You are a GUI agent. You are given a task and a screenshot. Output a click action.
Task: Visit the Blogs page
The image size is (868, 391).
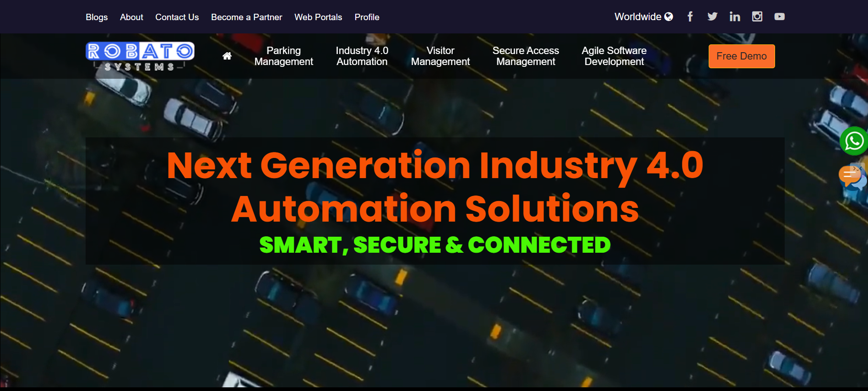click(97, 17)
